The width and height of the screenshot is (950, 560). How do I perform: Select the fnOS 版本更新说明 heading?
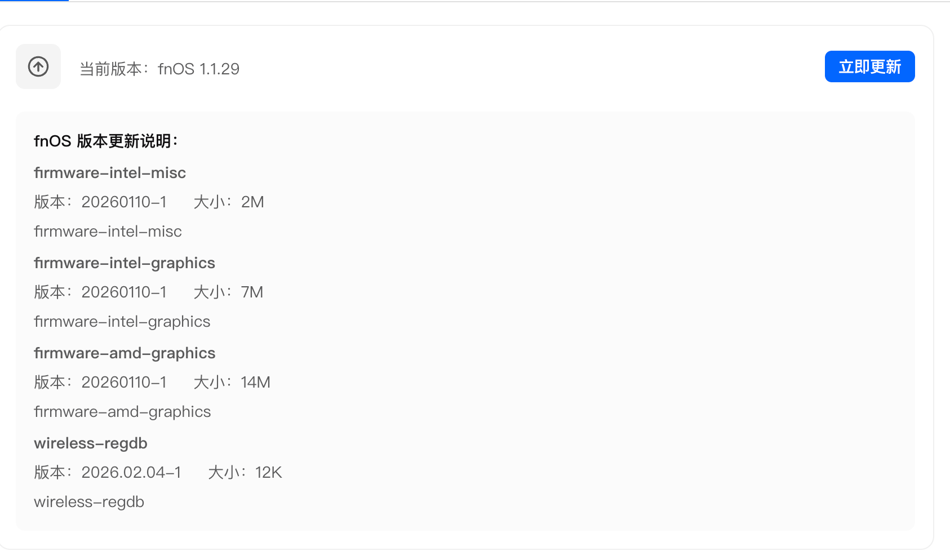106,141
